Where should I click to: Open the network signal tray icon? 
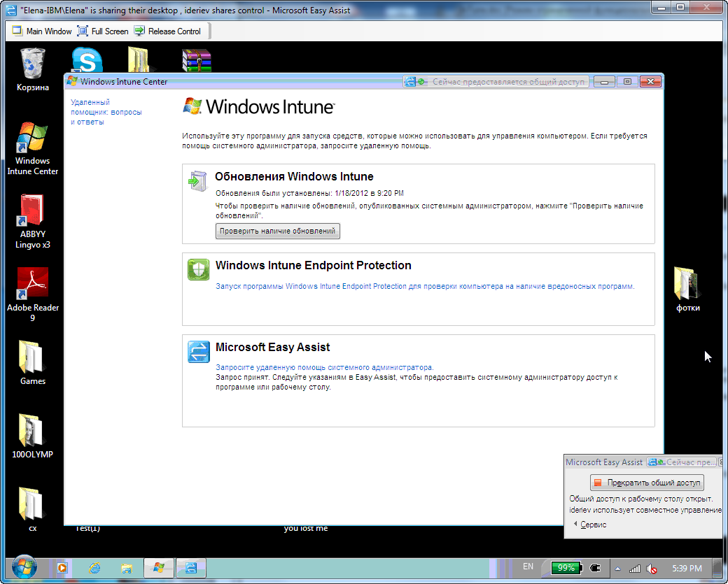(x=635, y=568)
